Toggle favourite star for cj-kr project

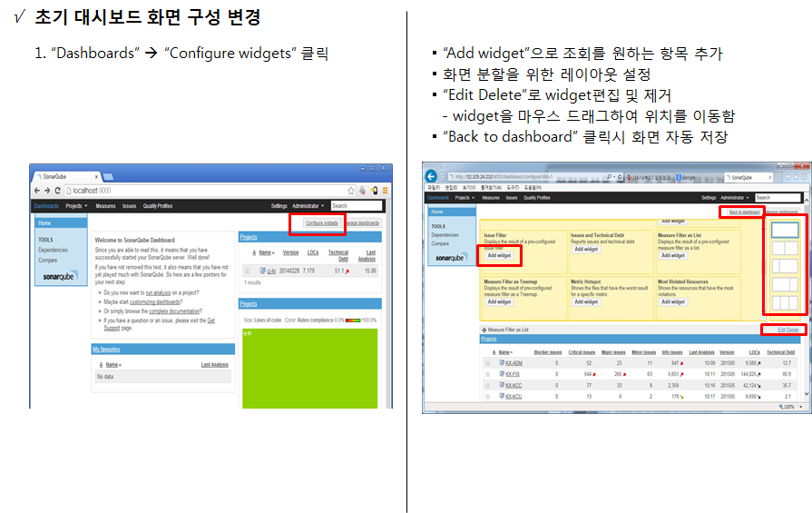tap(248, 271)
